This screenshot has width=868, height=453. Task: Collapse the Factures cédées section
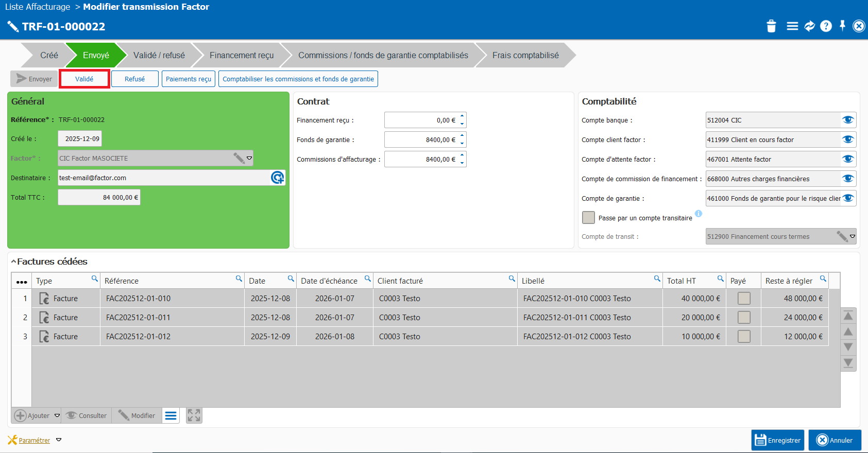[x=14, y=262]
